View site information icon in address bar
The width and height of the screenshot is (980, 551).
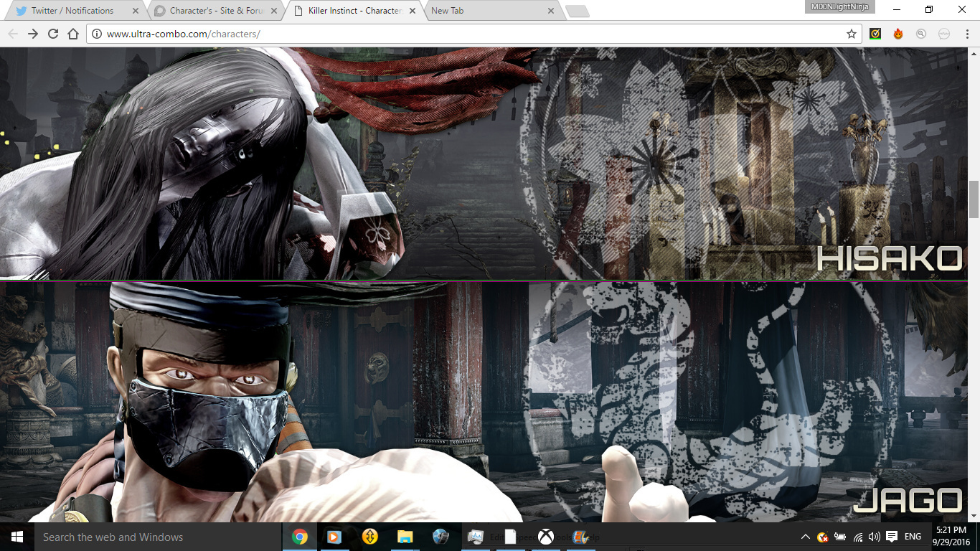[97, 34]
